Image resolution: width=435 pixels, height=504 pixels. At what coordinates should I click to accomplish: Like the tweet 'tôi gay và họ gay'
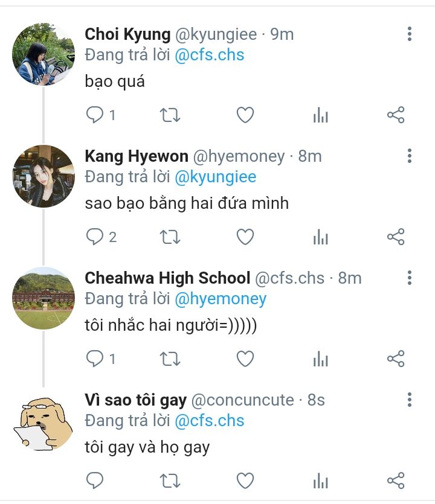[245, 480]
